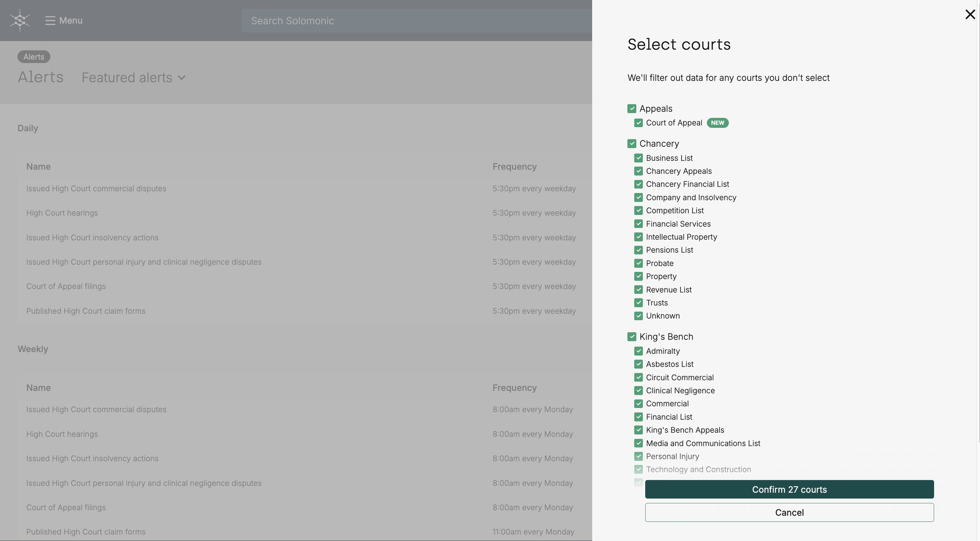Click the Cancel button
This screenshot has width=980, height=541.
pos(789,512)
